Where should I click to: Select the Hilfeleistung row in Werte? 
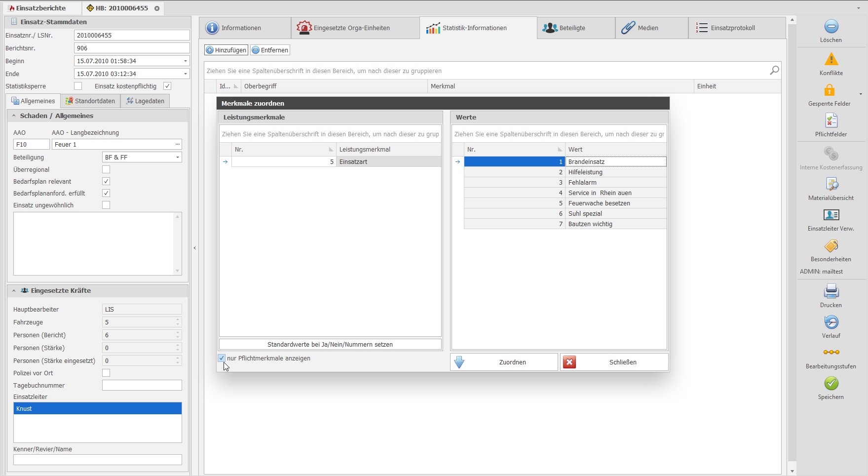click(x=585, y=172)
